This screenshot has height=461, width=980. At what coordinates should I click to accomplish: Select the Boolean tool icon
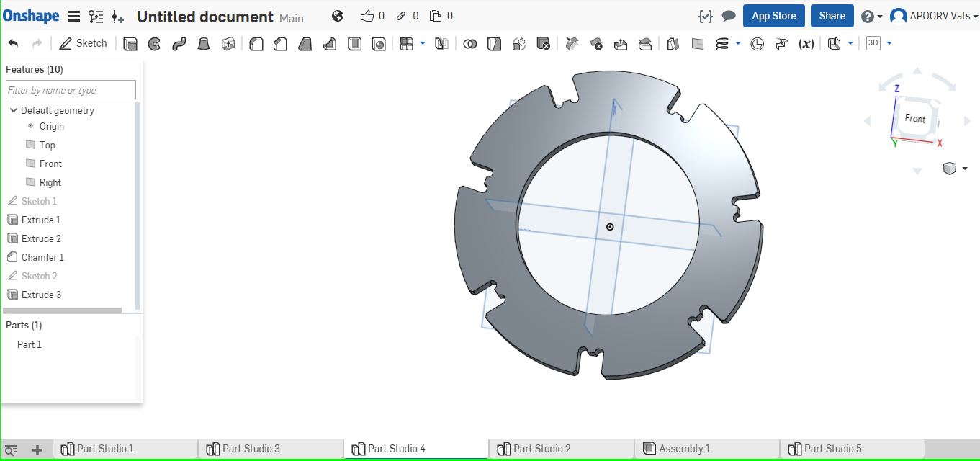469,44
